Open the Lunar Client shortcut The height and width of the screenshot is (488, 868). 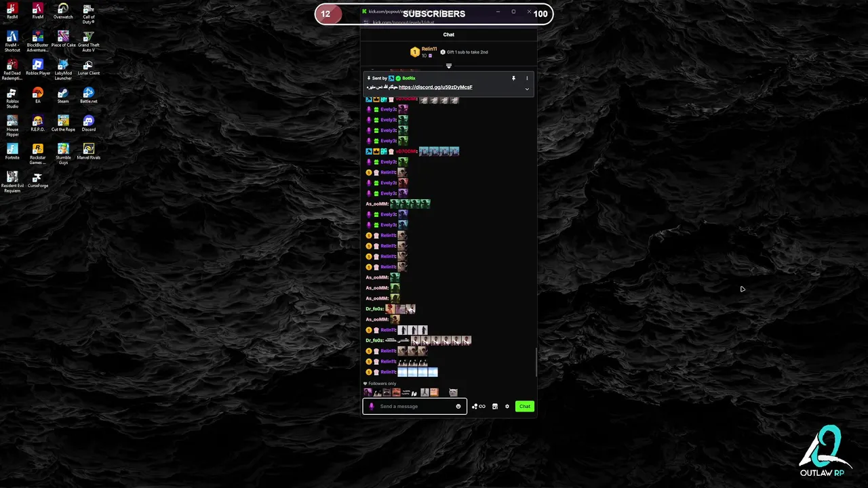[88, 67]
